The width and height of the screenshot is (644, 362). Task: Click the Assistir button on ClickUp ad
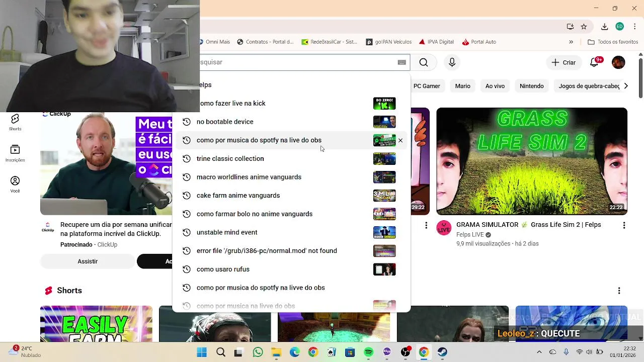pyautogui.click(x=88, y=261)
